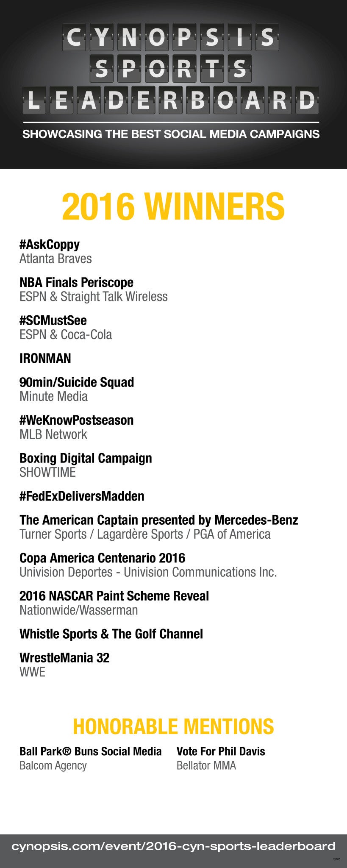Click 2016 NASCAR Paint Scheme Reveal
Viewport: 347px width, 868px height.
[x=114, y=596]
